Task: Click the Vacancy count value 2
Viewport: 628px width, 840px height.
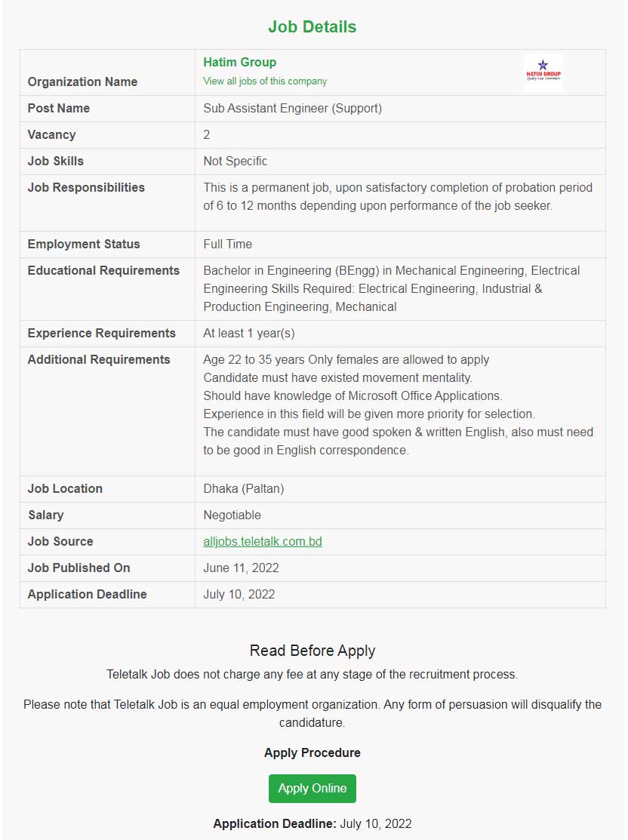Action: point(206,134)
